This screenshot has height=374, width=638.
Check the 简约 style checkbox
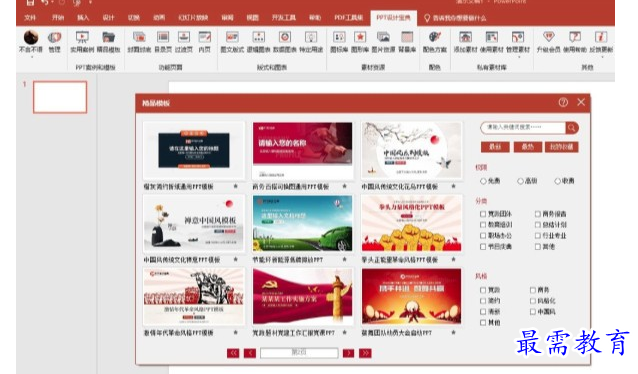pos(483,301)
